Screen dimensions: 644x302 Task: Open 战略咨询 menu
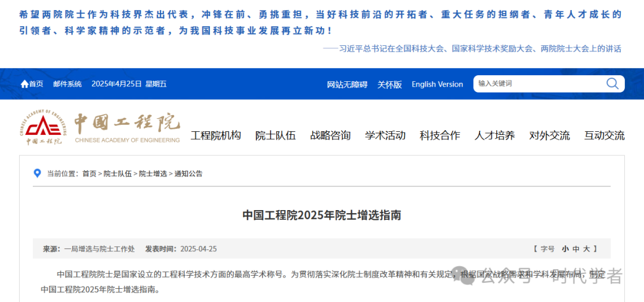point(330,135)
